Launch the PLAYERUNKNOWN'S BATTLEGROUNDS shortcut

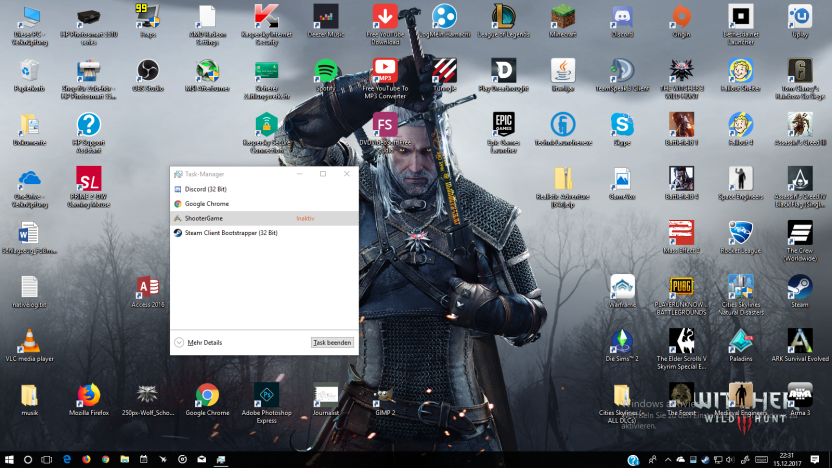tap(681, 287)
